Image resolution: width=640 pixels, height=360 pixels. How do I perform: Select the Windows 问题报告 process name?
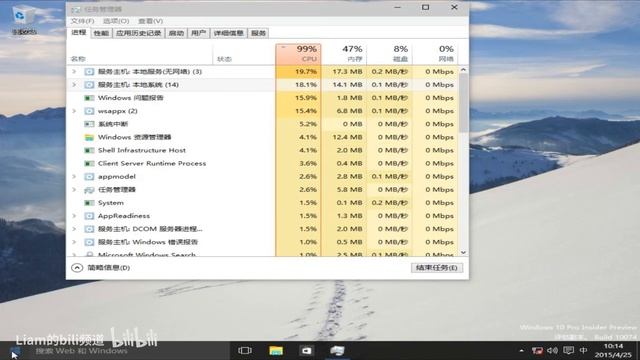pyautogui.click(x=131, y=98)
